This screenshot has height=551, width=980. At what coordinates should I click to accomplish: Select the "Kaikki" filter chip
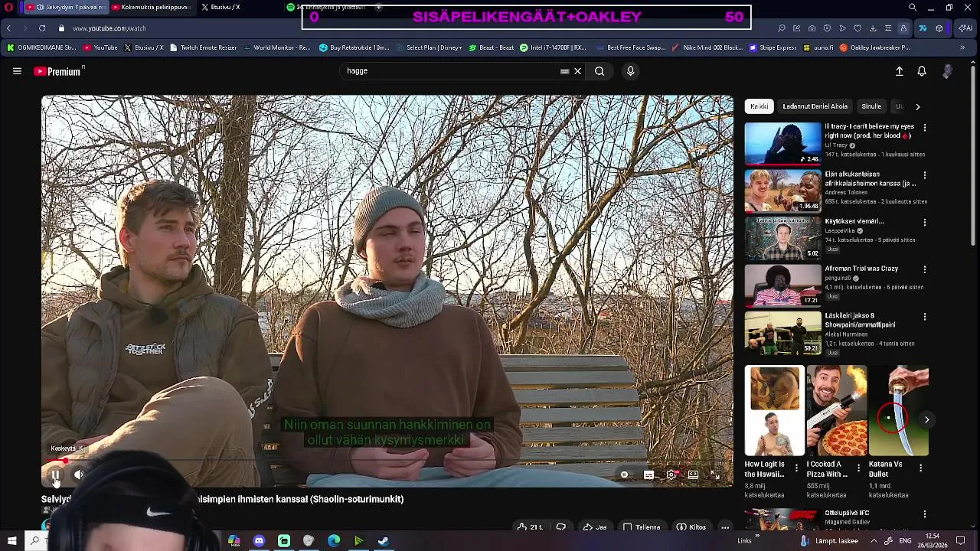coord(759,106)
